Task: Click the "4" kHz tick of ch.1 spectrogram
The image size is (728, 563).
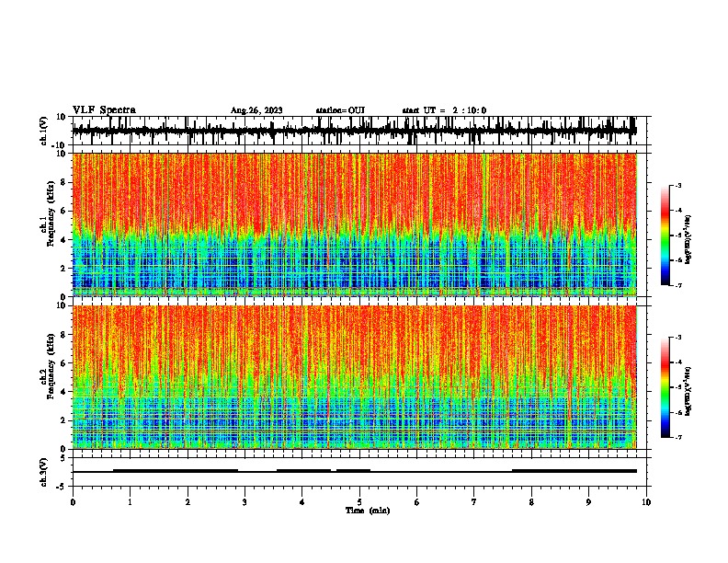Action: click(63, 240)
